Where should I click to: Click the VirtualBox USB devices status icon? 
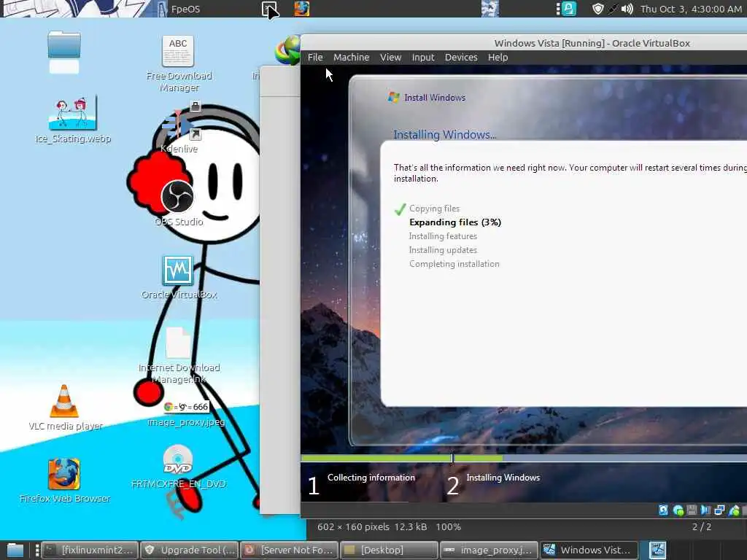[734, 510]
